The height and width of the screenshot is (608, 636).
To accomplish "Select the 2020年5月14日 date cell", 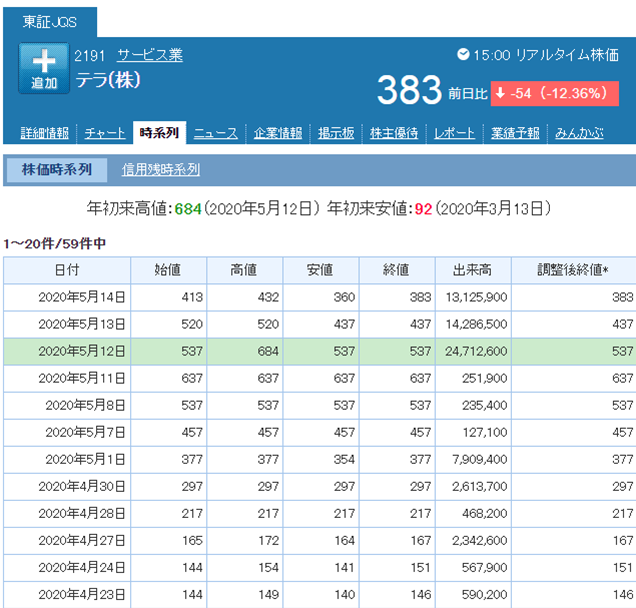I will (67, 298).
